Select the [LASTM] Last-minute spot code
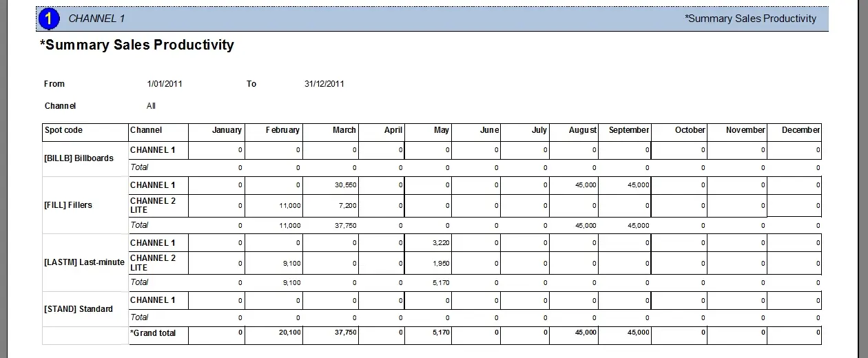Viewport: 868px width, 358px height. (x=84, y=262)
